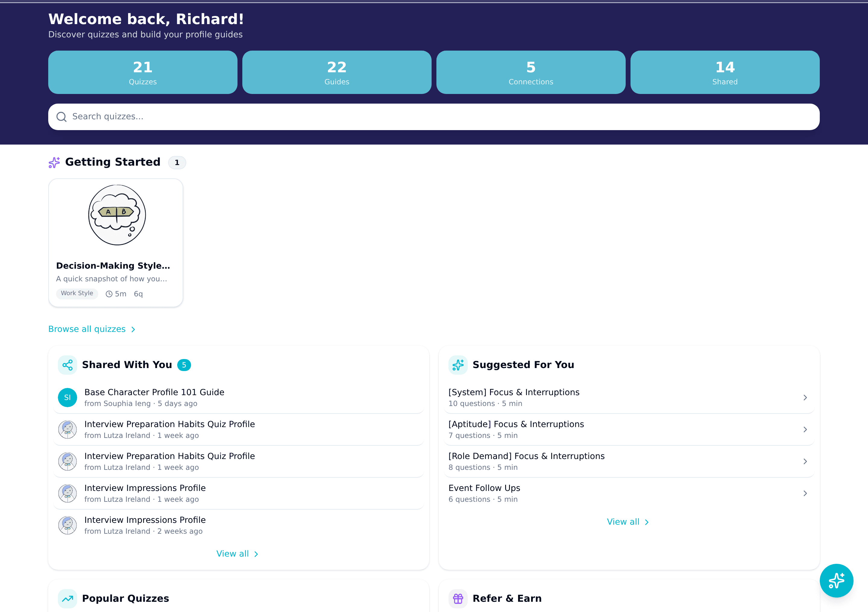Click View all in Suggested For You
This screenshot has height=612, width=868.
pyautogui.click(x=627, y=522)
